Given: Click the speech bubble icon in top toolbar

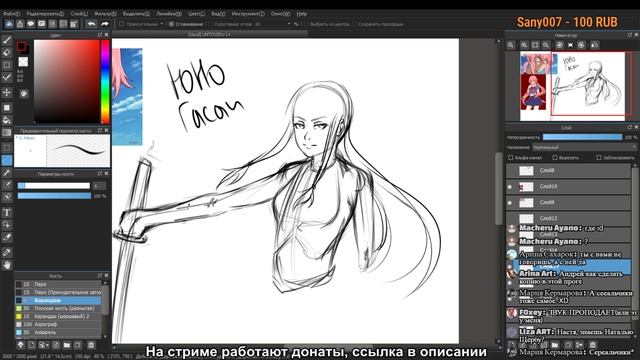Looking at the screenshot, I should 31,24.
